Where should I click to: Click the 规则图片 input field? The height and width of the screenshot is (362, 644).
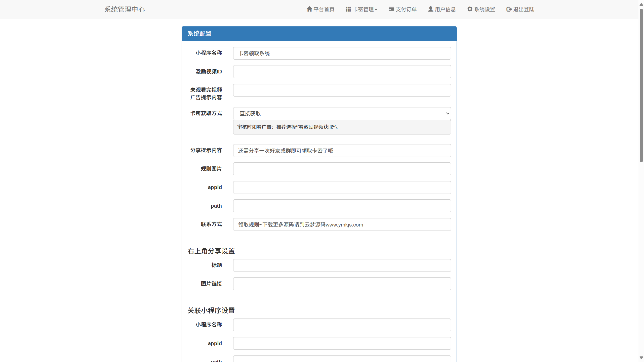click(x=342, y=169)
